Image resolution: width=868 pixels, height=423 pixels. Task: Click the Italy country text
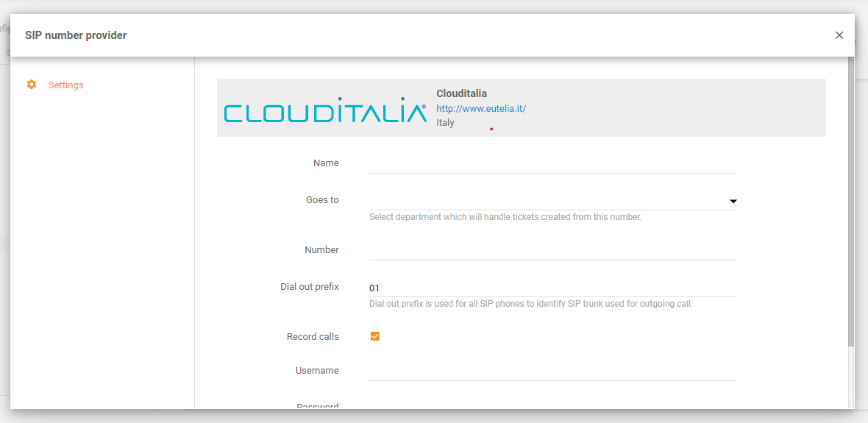tap(445, 123)
